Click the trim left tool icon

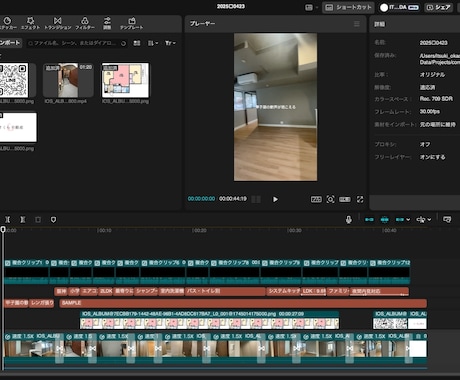[8, 220]
